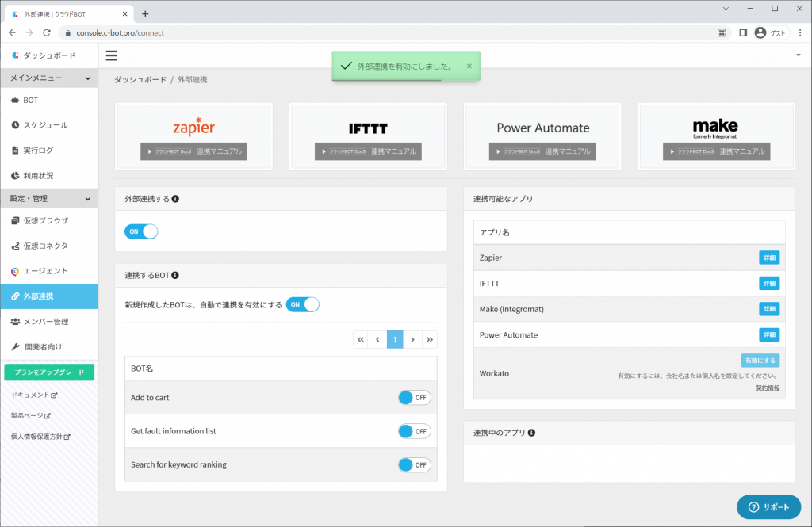Click the info icon beside 連携するBOT

pos(175,276)
